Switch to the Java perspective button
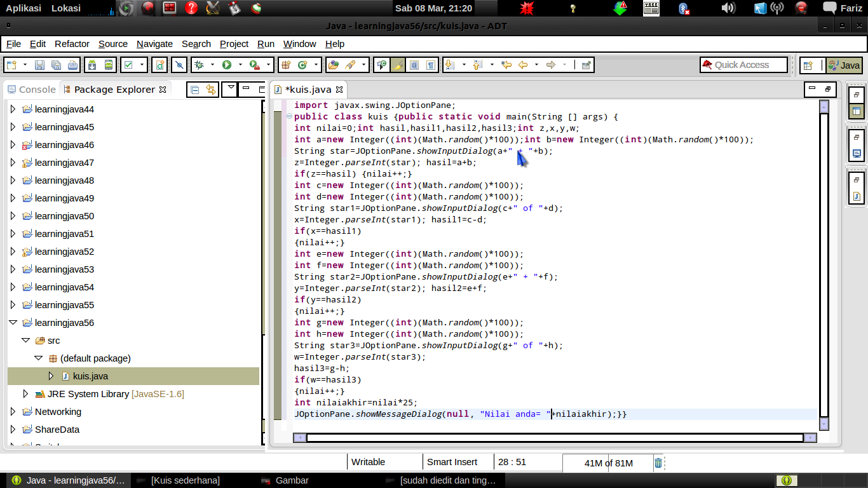 (x=844, y=65)
